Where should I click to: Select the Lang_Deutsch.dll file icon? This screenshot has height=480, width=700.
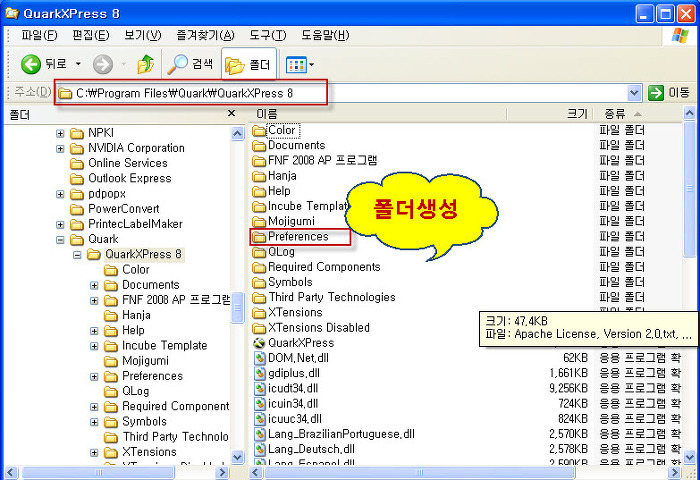[x=259, y=449]
